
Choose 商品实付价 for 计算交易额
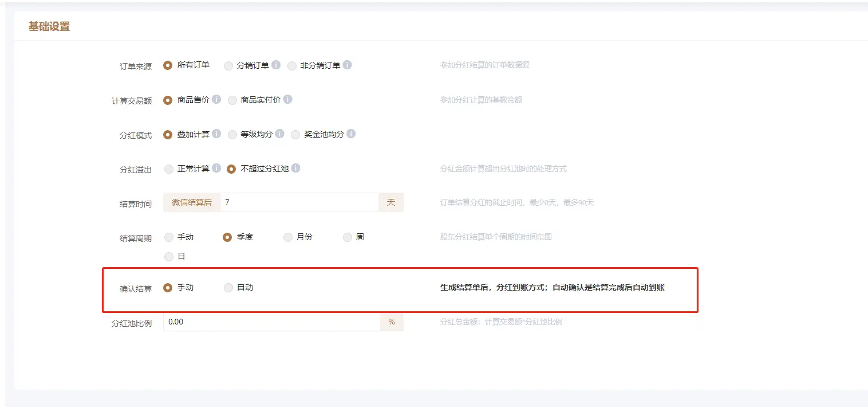click(x=232, y=100)
